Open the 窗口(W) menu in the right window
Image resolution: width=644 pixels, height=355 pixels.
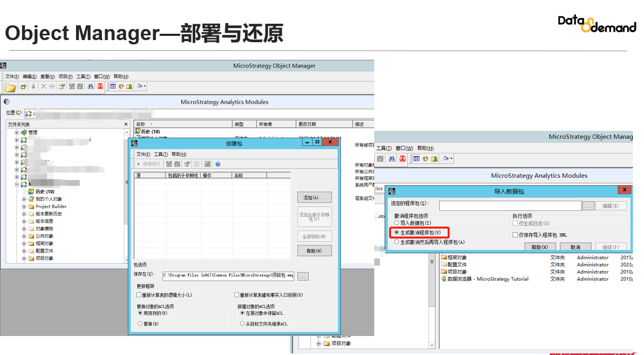[404, 148]
